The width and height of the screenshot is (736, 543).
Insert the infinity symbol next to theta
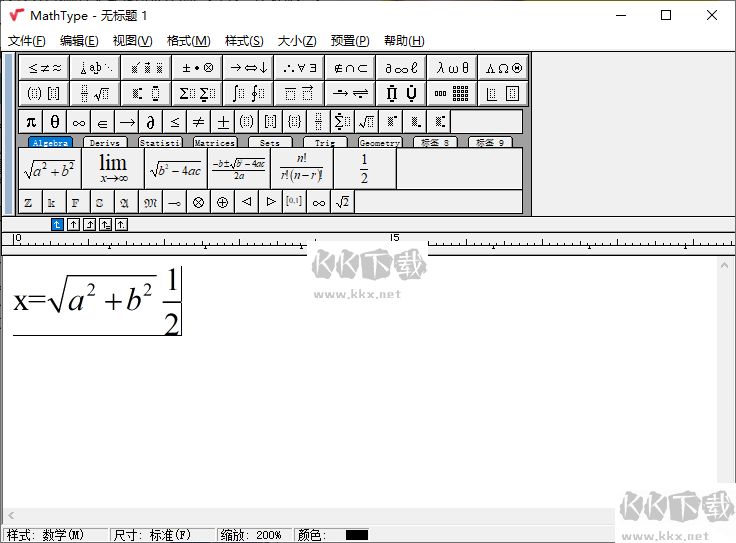coord(79,122)
